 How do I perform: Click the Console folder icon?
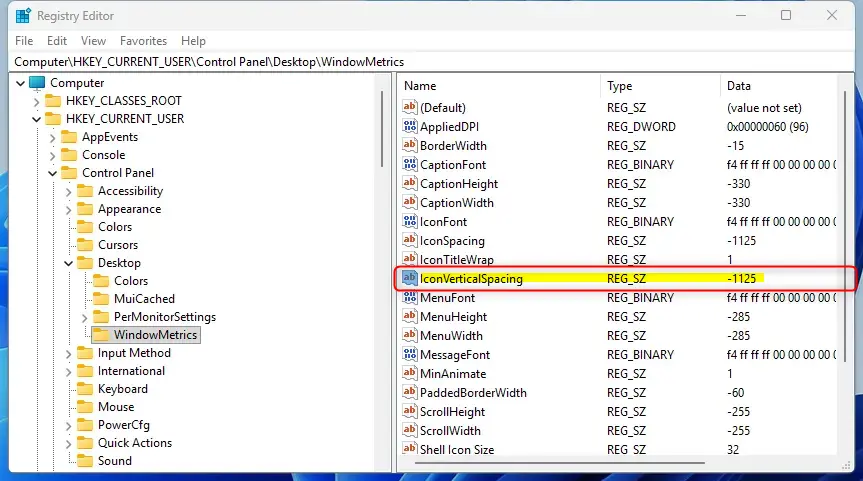(69, 155)
